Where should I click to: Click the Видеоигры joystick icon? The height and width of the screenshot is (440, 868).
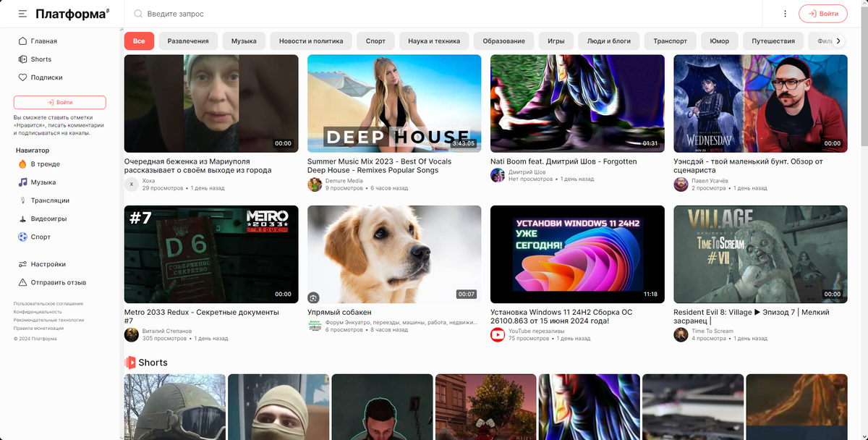(x=23, y=219)
